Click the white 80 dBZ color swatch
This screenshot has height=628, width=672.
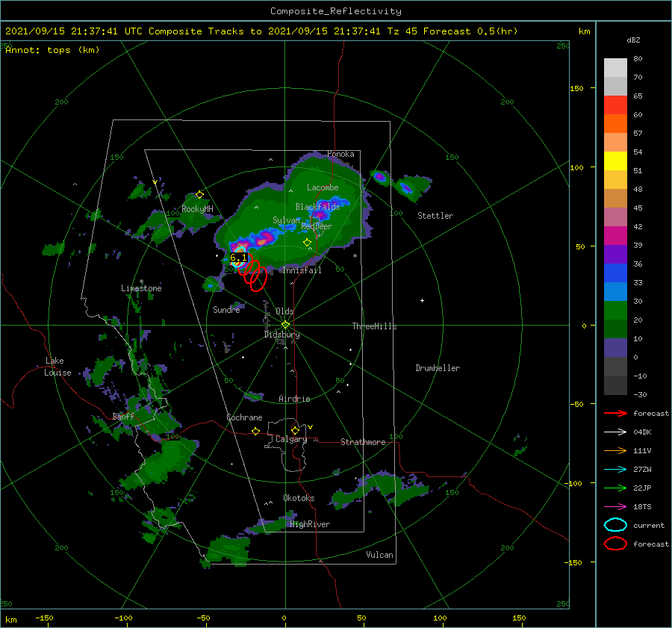[615, 67]
